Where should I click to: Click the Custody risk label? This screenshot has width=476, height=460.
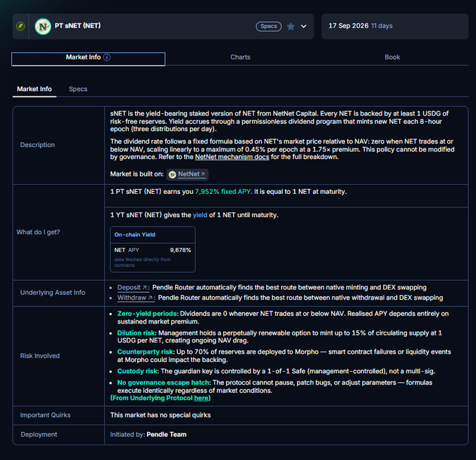click(137, 371)
